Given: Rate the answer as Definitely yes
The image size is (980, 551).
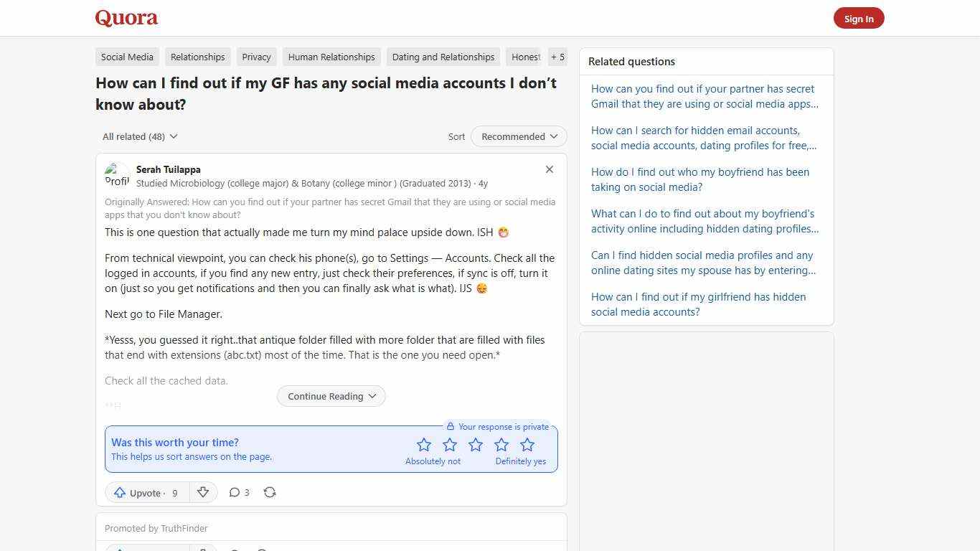Looking at the screenshot, I should pyautogui.click(x=527, y=445).
